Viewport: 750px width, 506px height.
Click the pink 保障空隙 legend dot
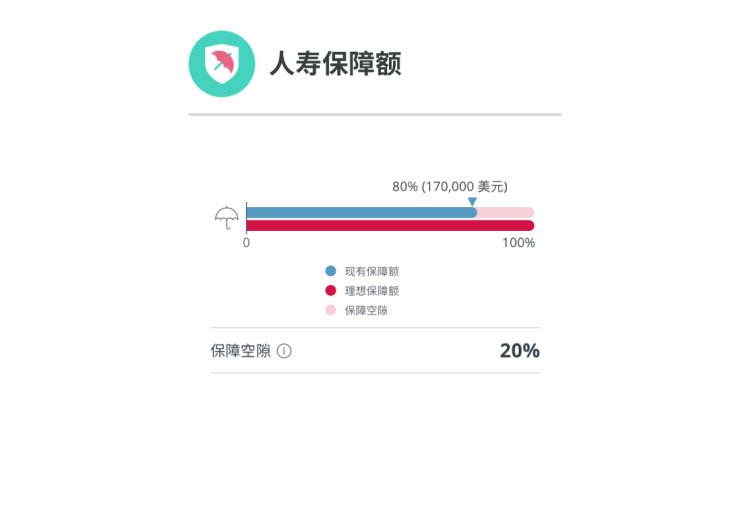click(331, 310)
